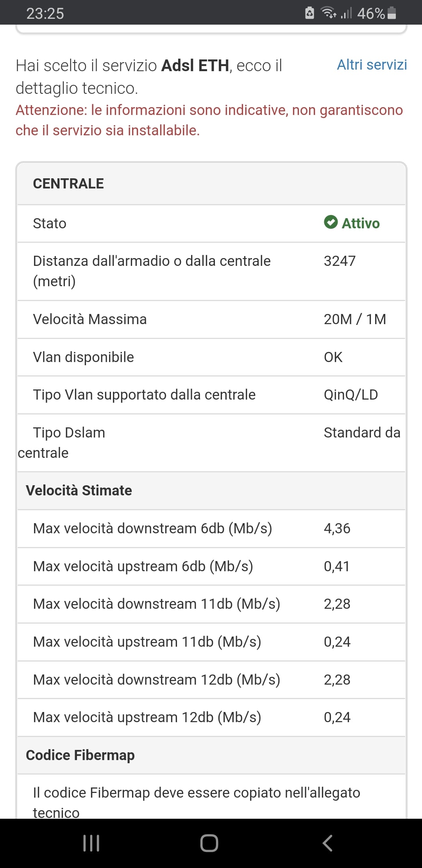Select the QinQ/LD Vlan type value
Viewport: 422px width, 868px height.
pos(350,395)
